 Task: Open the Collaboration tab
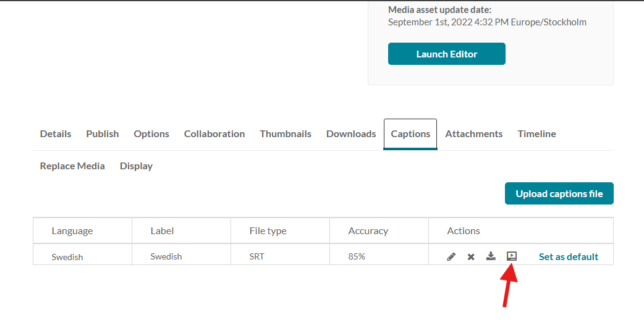pyautogui.click(x=214, y=133)
